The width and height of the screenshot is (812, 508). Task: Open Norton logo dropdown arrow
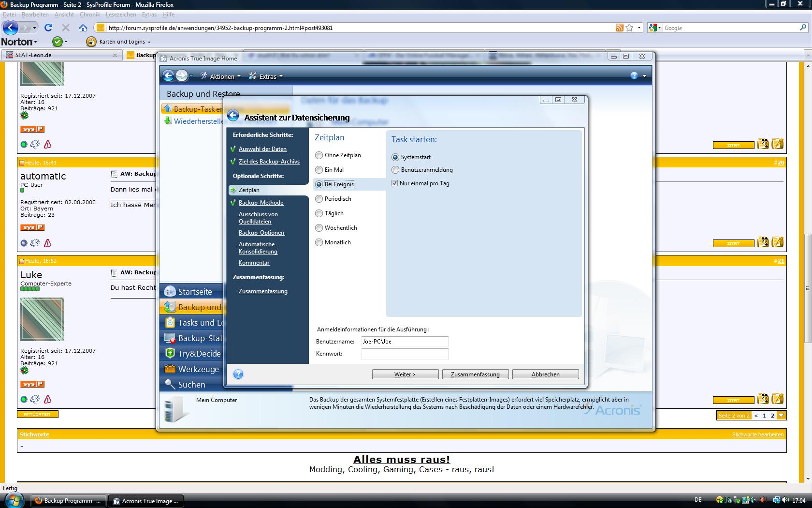tap(35, 42)
